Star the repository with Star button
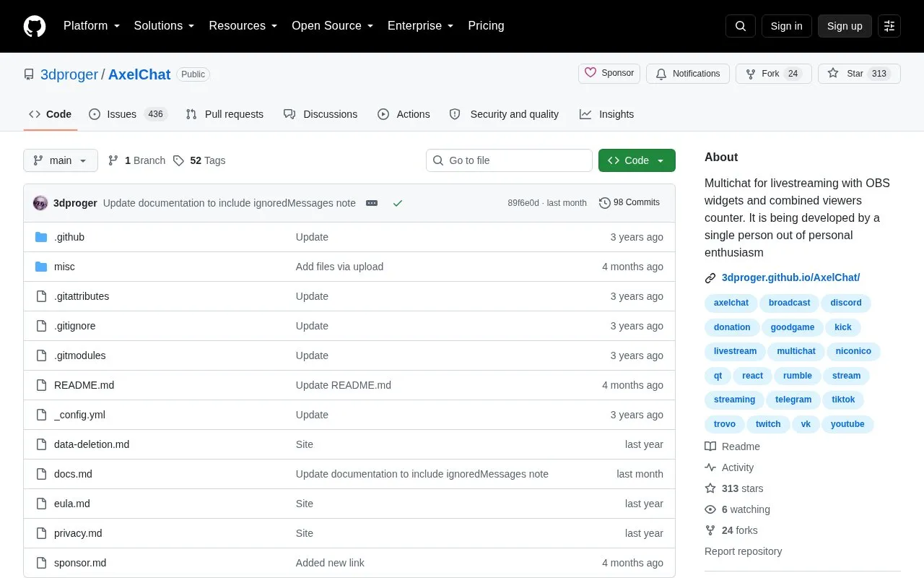The height and width of the screenshot is (578, 924). pyautogui.click(x=859, y=74)
